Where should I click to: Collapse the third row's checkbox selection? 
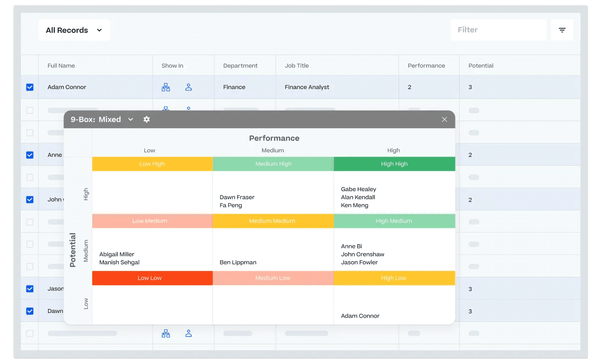[x=30, y=132]
